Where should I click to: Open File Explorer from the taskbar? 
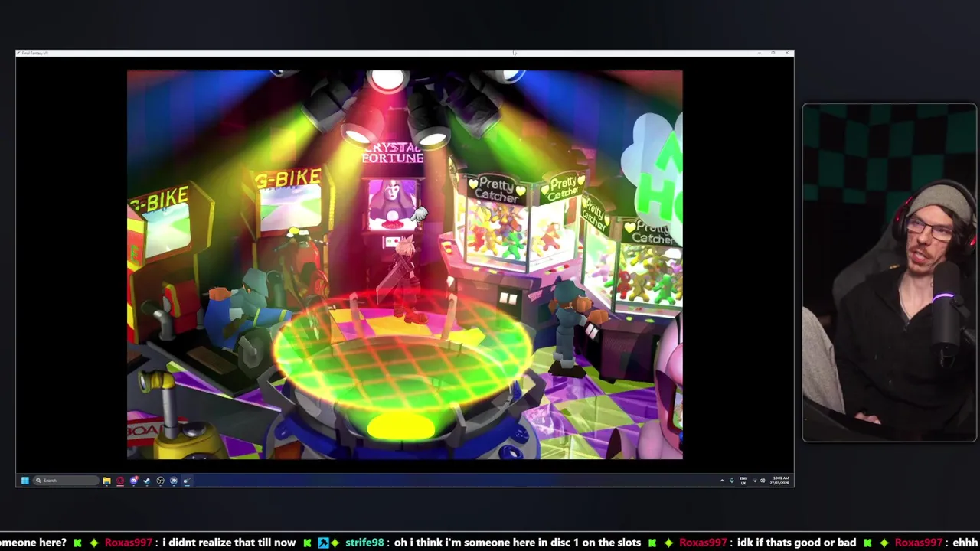coord(107,481)
